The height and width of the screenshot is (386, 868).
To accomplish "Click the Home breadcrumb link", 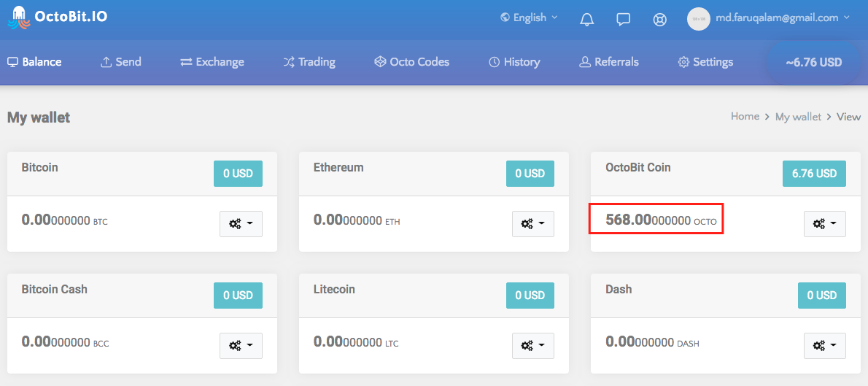I will 745,116.
